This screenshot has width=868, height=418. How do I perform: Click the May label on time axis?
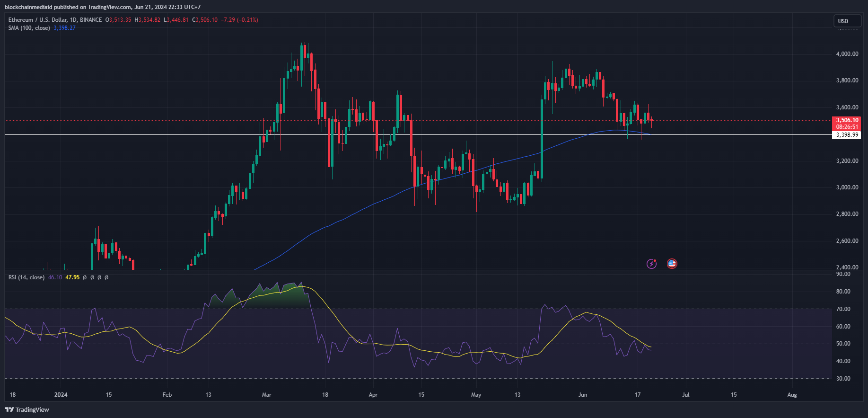pos(476,395)
